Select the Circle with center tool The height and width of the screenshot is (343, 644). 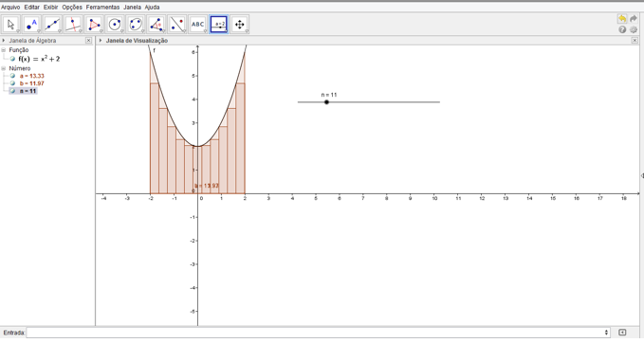click(x=115, y=25)
